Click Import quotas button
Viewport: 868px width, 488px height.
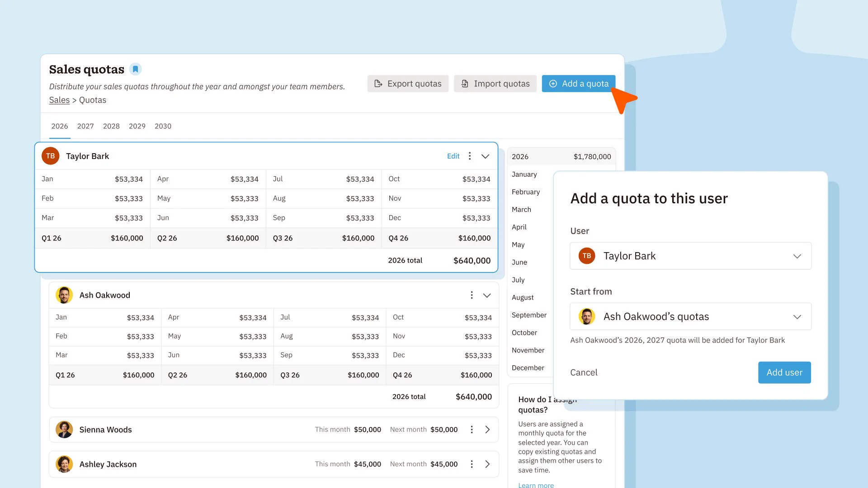(495, 84)
